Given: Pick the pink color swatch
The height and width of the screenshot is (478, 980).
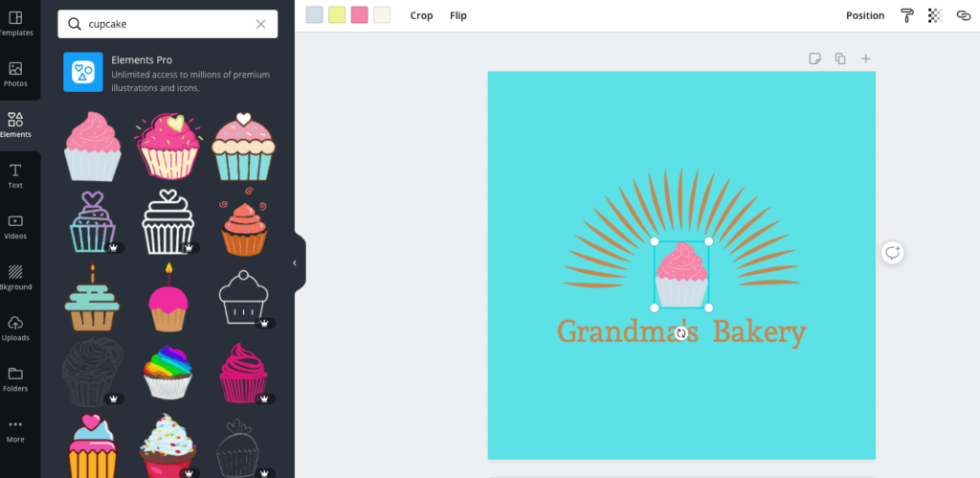Looking at the screenshot, I should (360, 15).
